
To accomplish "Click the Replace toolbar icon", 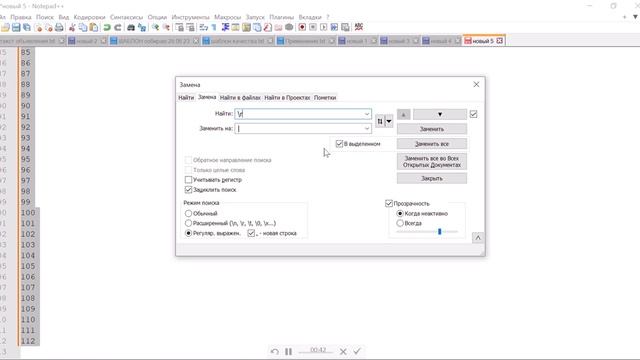I will click(141, 27).
